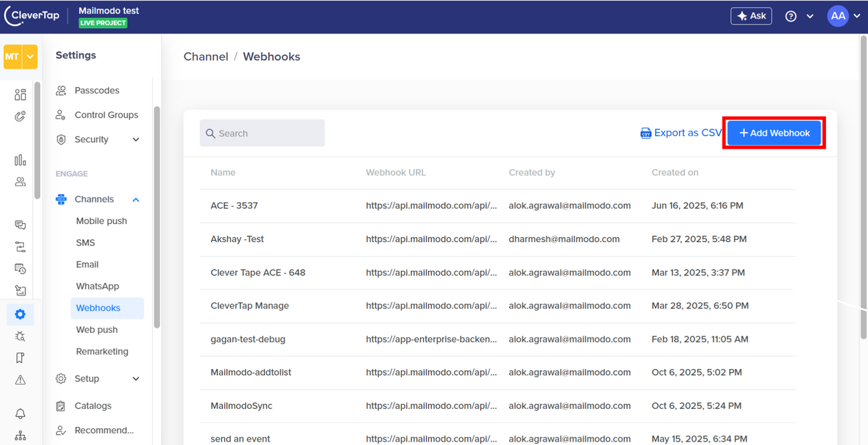
Task: Open the settings gear in left rail
Action: point(20,314)
